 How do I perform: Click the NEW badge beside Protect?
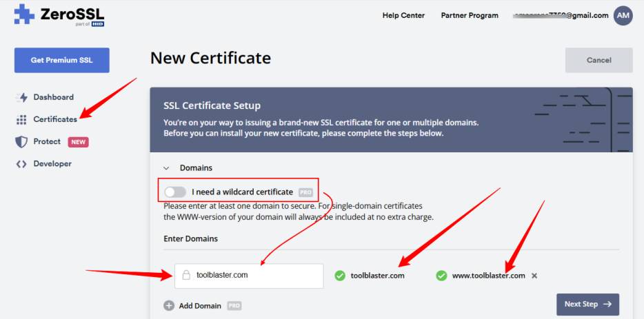point(78,142)
